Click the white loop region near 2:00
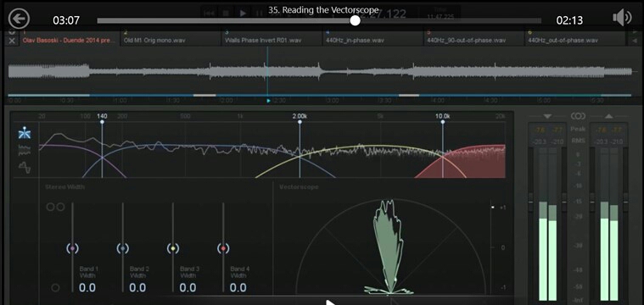The width and height of the screenshot is (644, 305). click(204, 95)
